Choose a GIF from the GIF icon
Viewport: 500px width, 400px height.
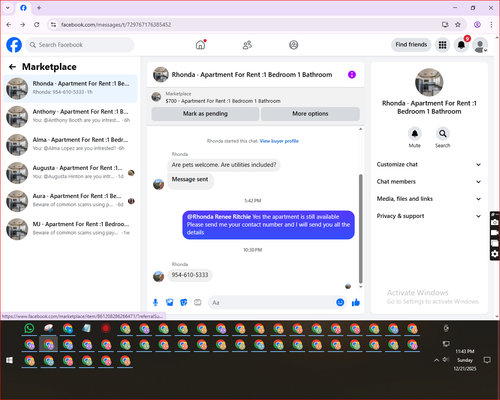198,302
